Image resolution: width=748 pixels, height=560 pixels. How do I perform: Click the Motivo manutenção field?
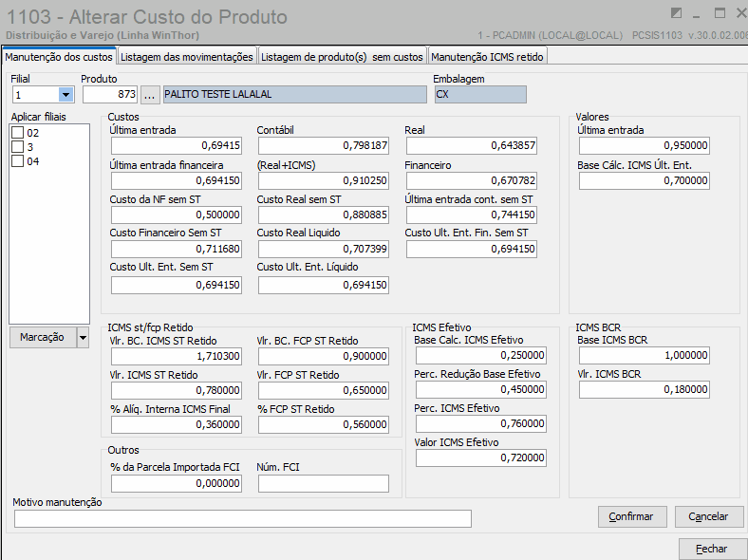point(243,518)
